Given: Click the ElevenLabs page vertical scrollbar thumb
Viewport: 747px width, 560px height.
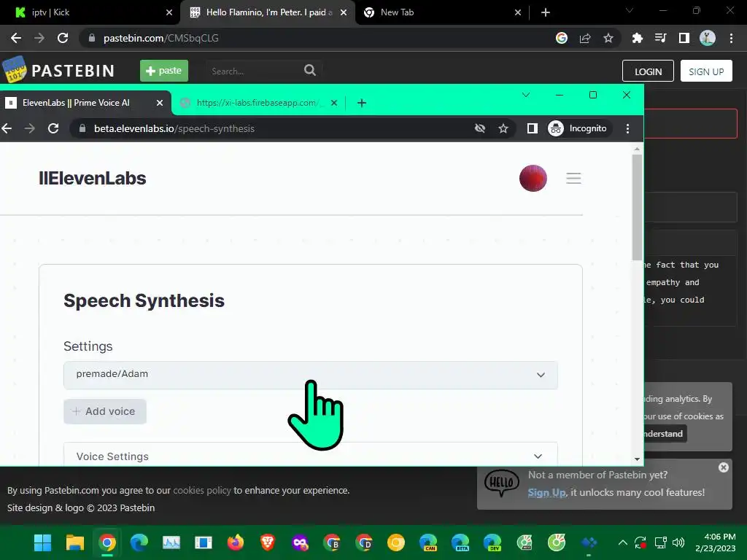Looking at the screenshot, I should (637, 207).
